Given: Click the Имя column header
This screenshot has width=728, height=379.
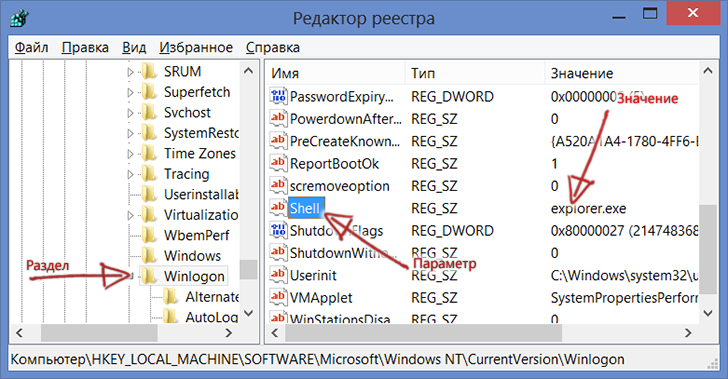Looking at the screenshot, I should [x=336, y=73].
